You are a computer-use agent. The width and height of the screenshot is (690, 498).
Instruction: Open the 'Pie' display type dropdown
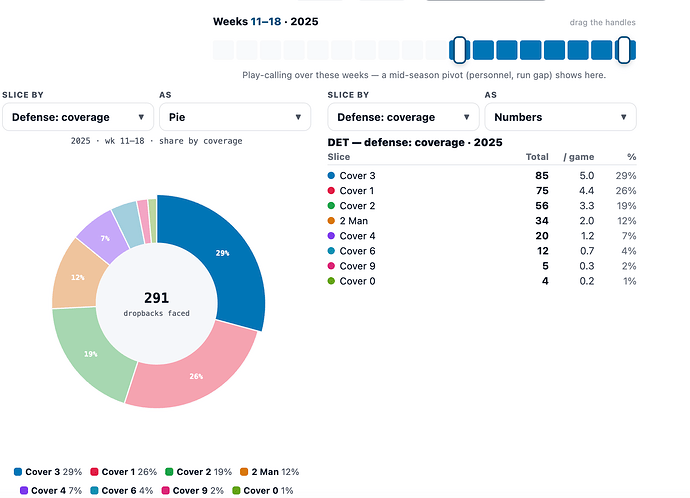tap(235, 117)
